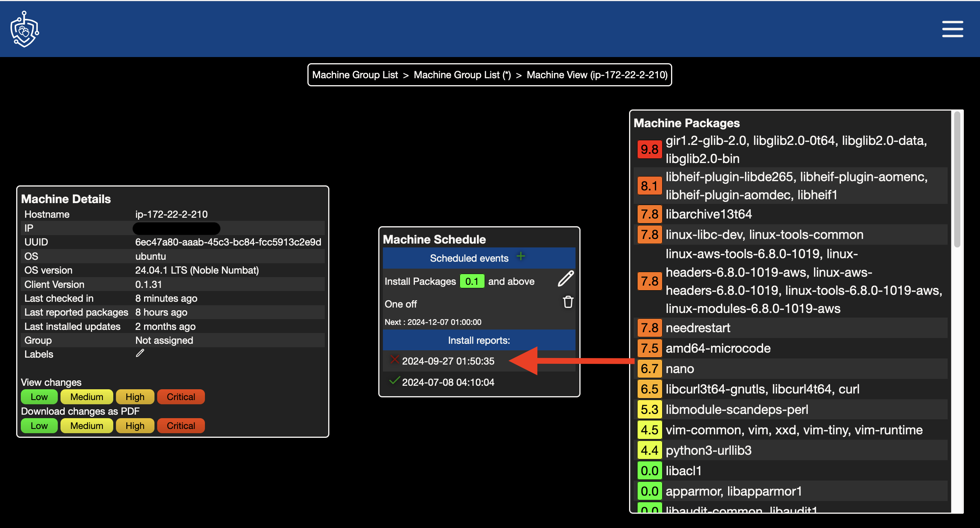Select linux-libc-dev, linux-tools-common row
Image resolution: width=980 pixels, height=528 pixels.
pos(790,234)
